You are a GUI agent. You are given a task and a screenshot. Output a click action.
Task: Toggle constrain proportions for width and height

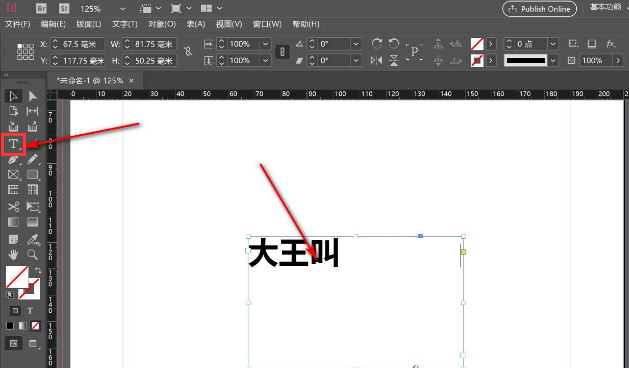[x=188, y=51]
